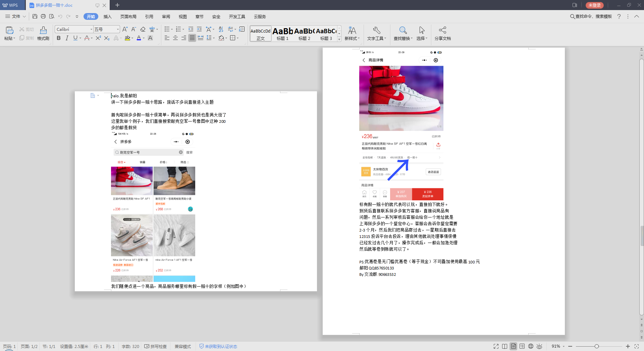Toggle underline formatting

point(75,38)
